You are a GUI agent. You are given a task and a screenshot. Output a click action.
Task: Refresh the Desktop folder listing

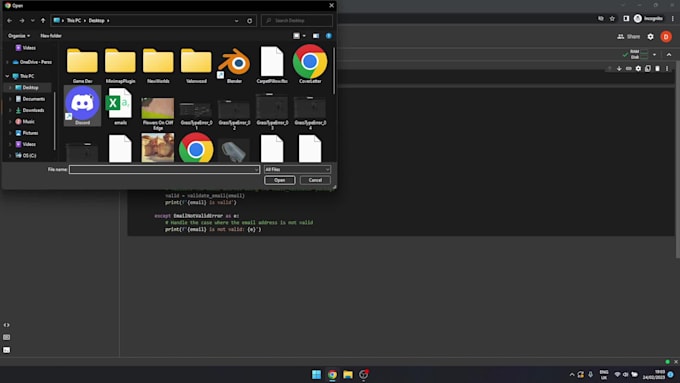pos(249,20)
